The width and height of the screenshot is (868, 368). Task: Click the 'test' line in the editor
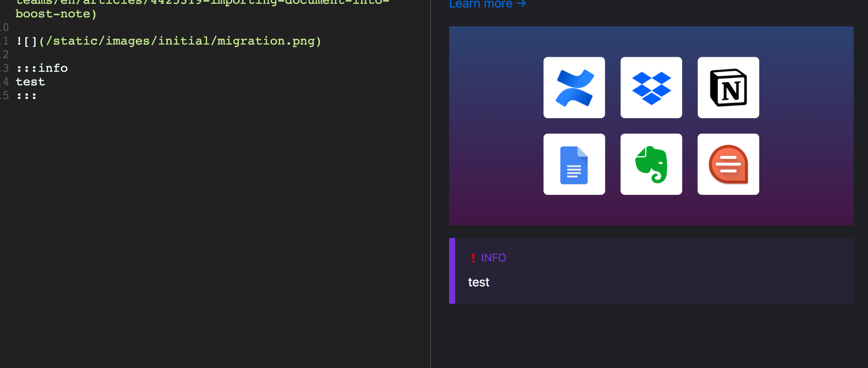(30, 82)
